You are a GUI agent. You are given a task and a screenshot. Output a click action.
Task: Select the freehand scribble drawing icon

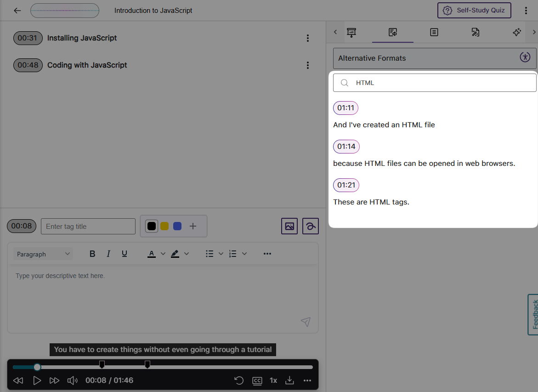[x=311, y=226]
